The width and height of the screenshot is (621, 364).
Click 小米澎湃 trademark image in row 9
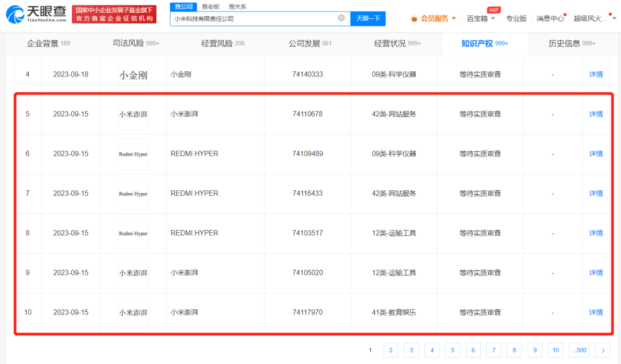(133, 273)
